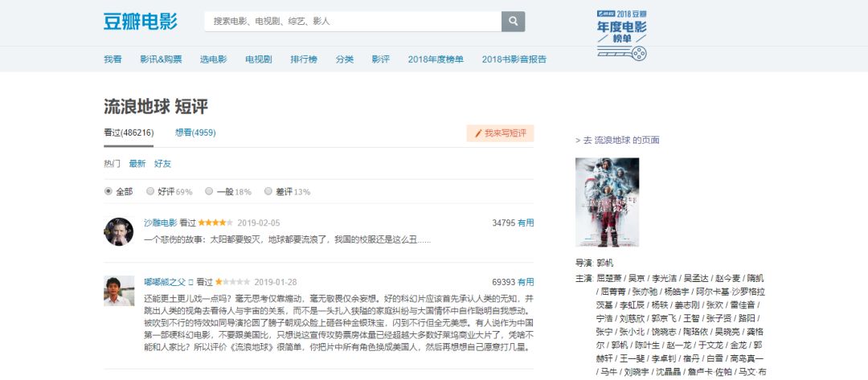The height and width of the screenshot is (380, 868).
Task: Open 影评 navigation item
Action: tap(380, 59)
